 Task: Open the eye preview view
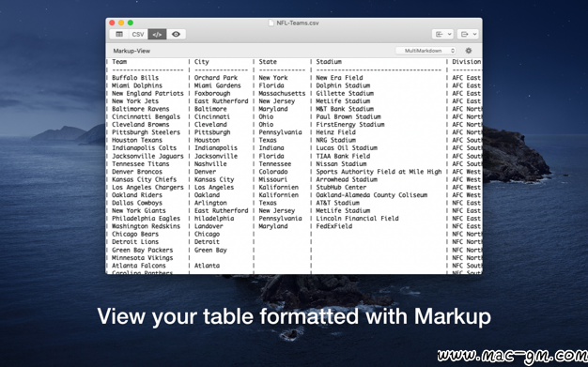coord(176,34)
